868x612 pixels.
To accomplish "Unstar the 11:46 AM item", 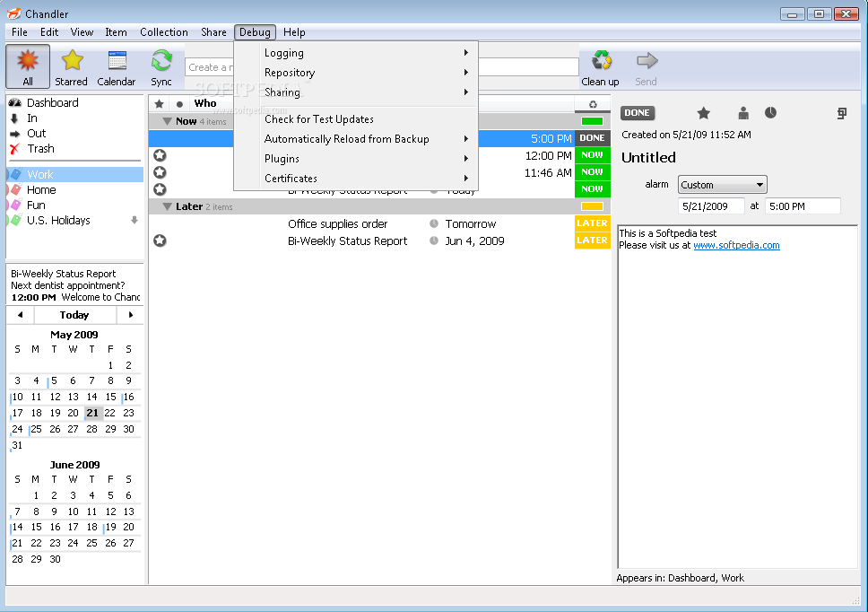I will click(x=160, y=173).
